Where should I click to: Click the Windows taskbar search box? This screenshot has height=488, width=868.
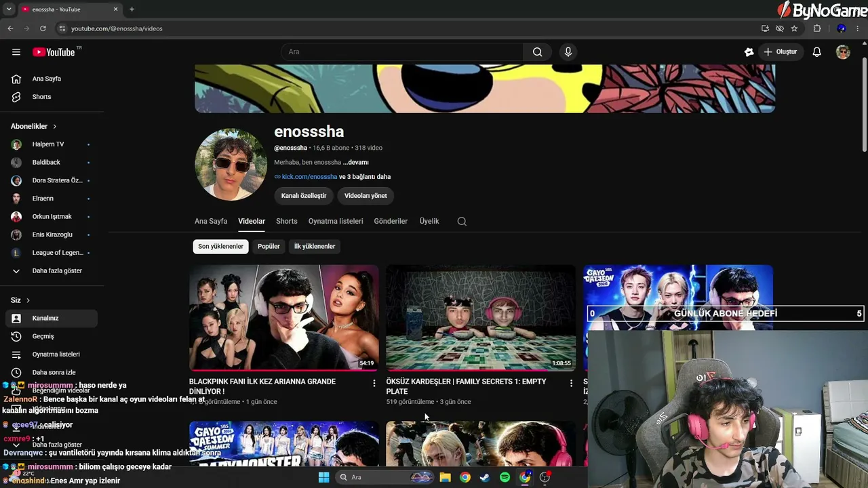click(384, 477)
